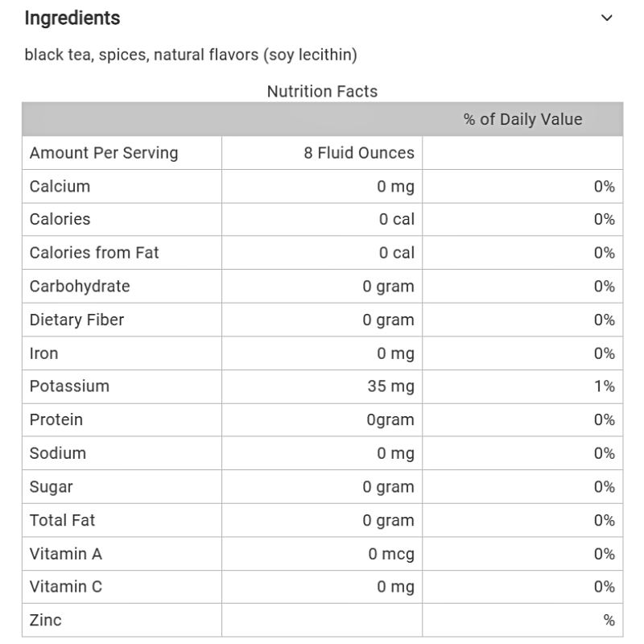The height and width of the screenshot is (644, 644).
Task: Click the Sodium row label
Action: 58,453
